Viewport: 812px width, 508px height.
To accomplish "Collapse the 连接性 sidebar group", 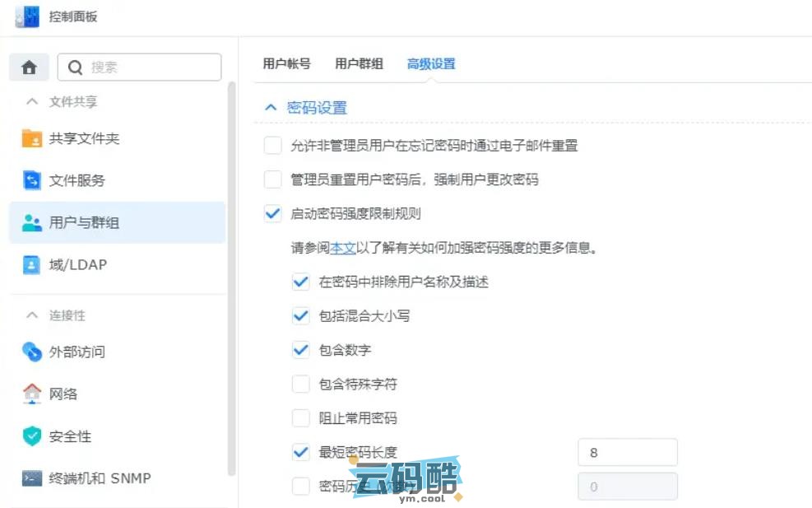I will (32, 315).
